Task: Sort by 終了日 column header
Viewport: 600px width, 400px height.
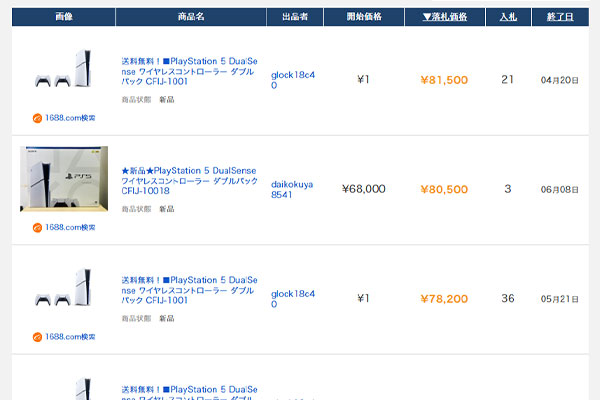Action: (x=560, y=17)
